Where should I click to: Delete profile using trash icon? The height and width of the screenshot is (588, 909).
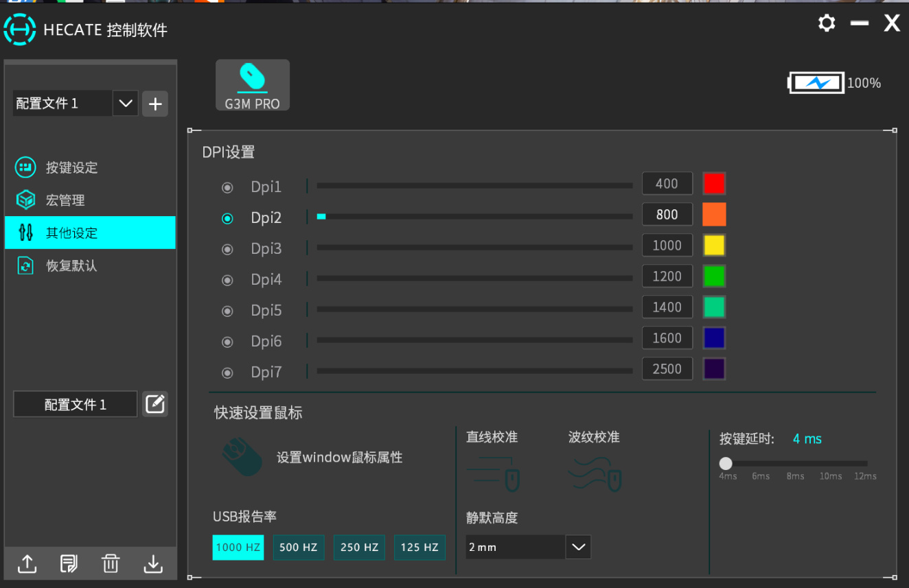(x=111, y=564)
